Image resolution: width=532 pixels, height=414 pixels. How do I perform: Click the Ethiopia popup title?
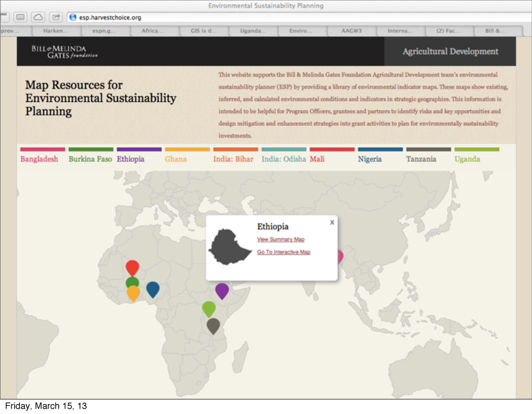point(273,227)
